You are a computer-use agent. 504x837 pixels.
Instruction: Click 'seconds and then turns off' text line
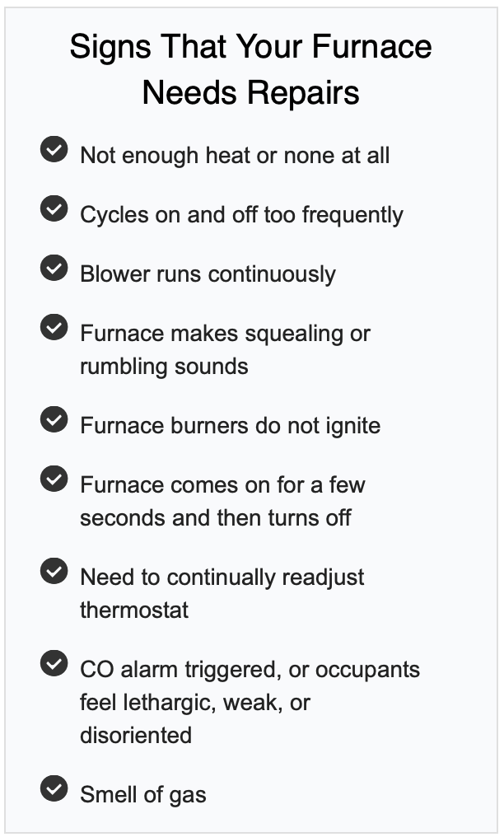coord(216,518)
